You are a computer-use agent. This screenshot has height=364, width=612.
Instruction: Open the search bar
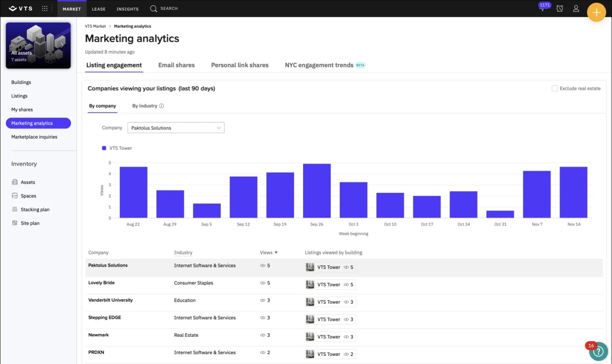pyautogui.click(x=164, y=8)
